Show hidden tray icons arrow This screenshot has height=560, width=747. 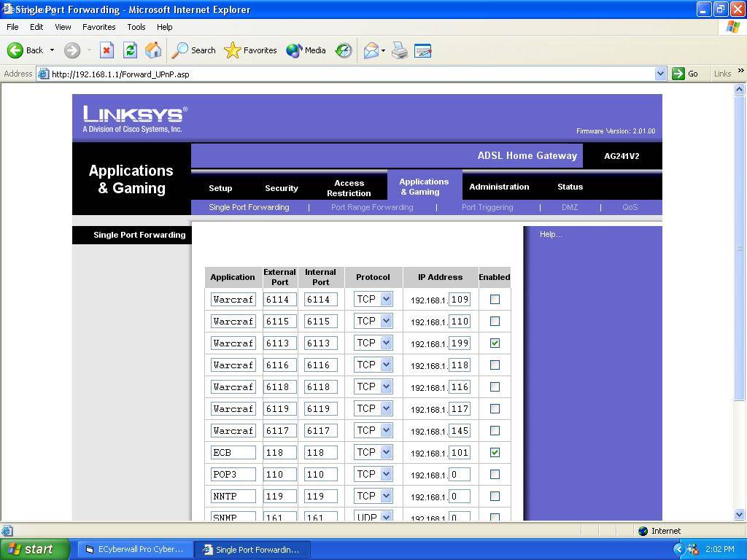pos(679,549)
